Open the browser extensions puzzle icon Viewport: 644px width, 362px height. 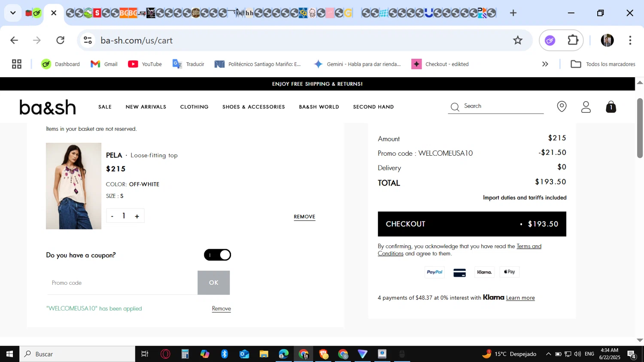pos(573,40)
